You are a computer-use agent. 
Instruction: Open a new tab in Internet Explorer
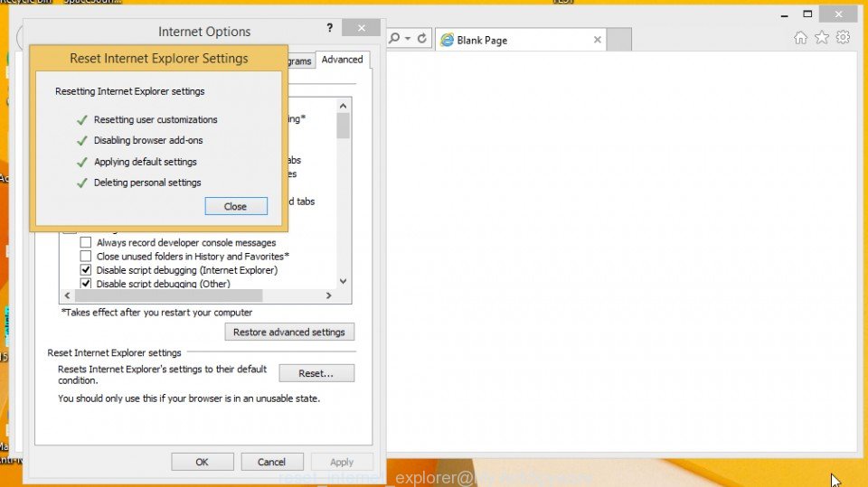[x=618, y=40]
